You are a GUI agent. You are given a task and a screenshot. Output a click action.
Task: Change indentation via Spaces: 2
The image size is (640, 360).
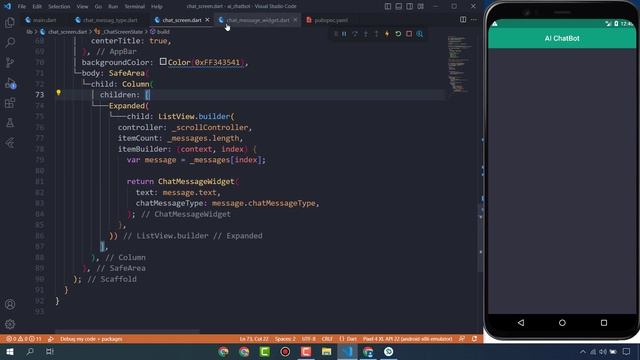(x=285, y=339)
